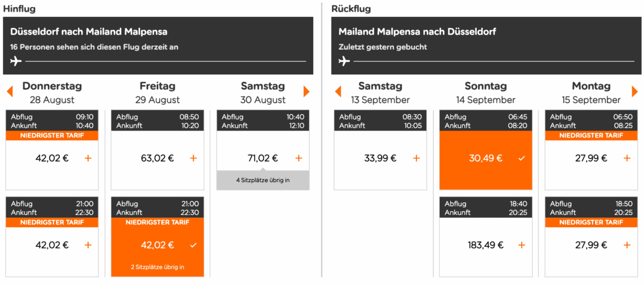Add Saturday 10:40 flight for 71,02 €
This screenshot has width=644, height=285.
click(x=299, y=158)
